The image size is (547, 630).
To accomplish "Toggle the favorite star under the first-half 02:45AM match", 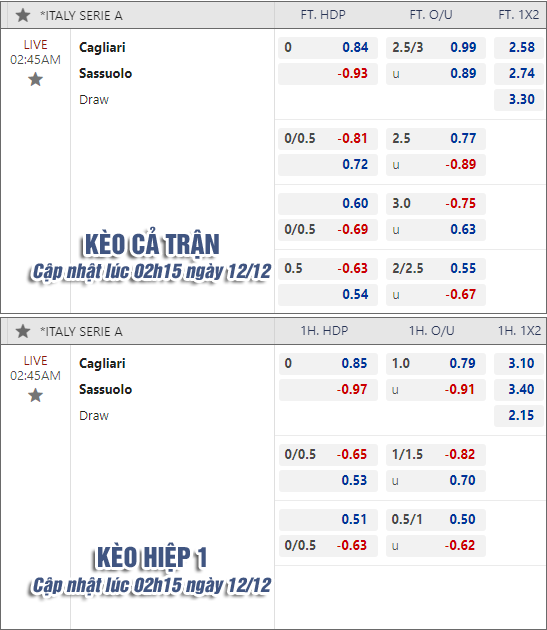I will coord(35,395).
